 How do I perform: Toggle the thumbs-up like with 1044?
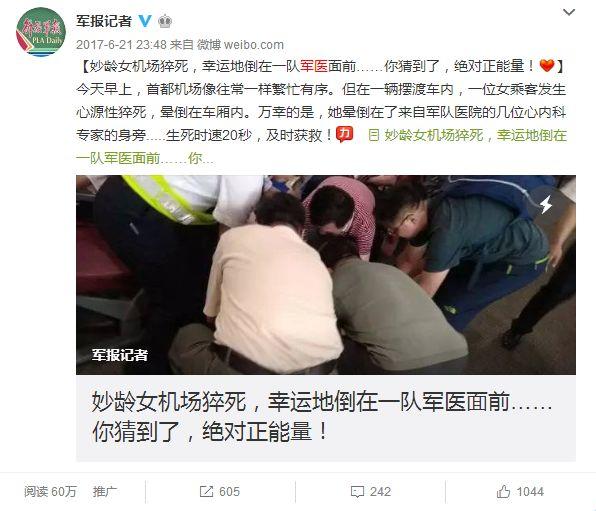(x=520, y=492)
